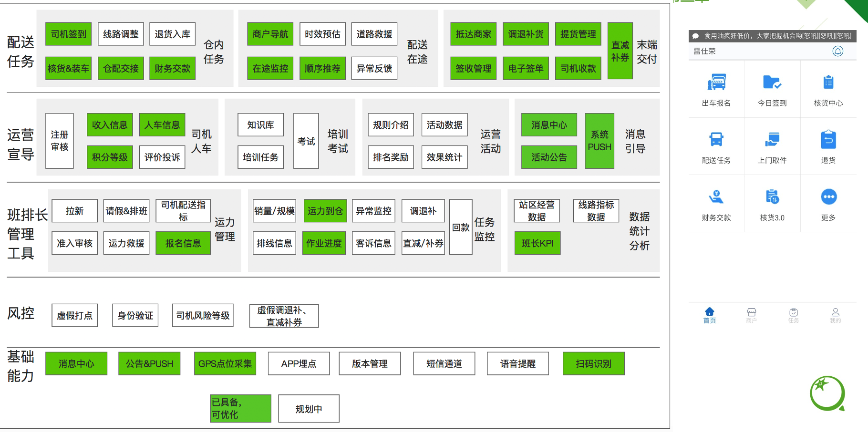
Task: Click the 系统PUSH green box
Action: coord(599,141)
